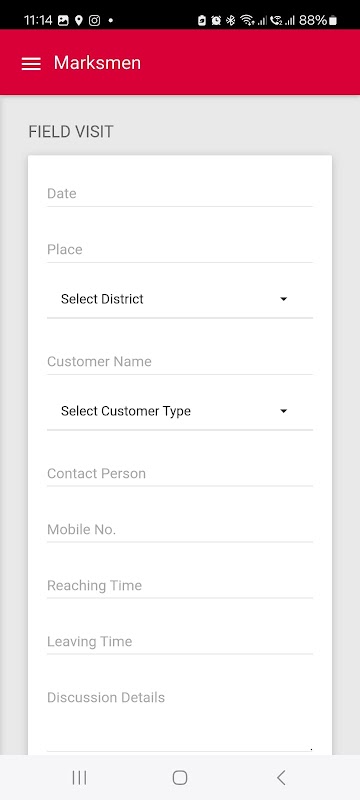Tap the Android back navigation icon

click(280, 778)
